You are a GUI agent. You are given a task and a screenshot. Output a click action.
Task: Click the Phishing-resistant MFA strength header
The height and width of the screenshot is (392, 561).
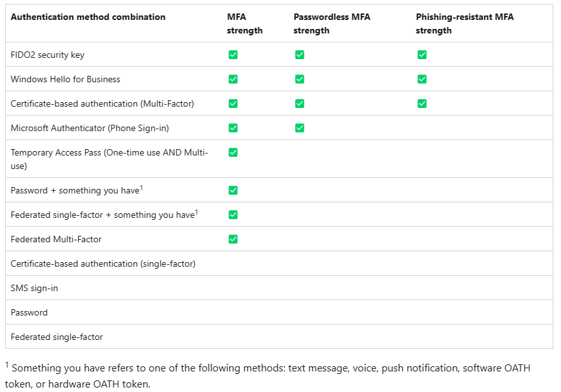click(464, 24)
